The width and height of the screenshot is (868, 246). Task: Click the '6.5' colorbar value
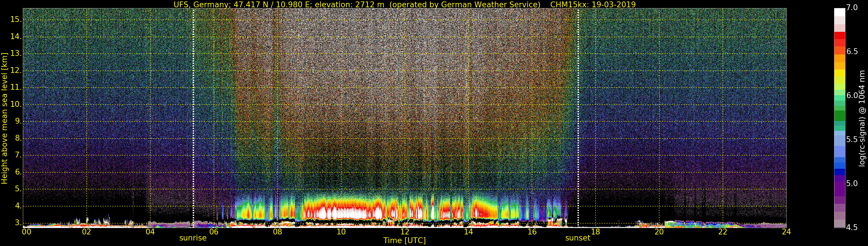852,52
